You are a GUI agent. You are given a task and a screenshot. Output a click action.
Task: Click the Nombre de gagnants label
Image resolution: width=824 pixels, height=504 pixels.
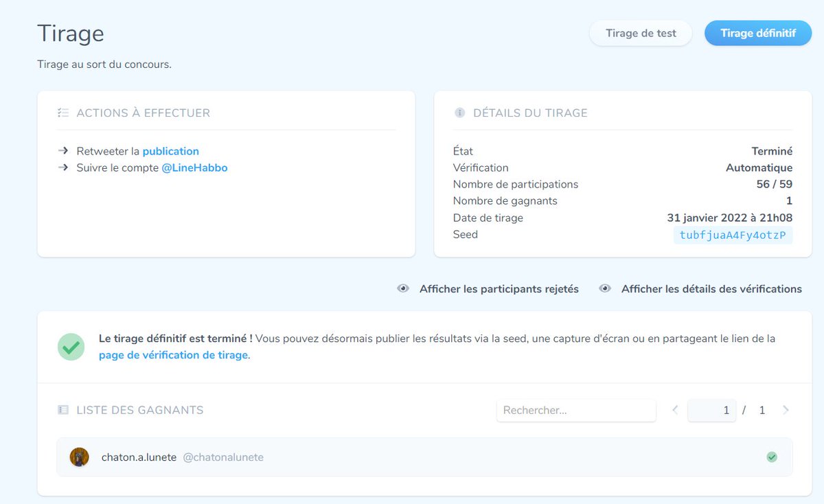point(505,201)
